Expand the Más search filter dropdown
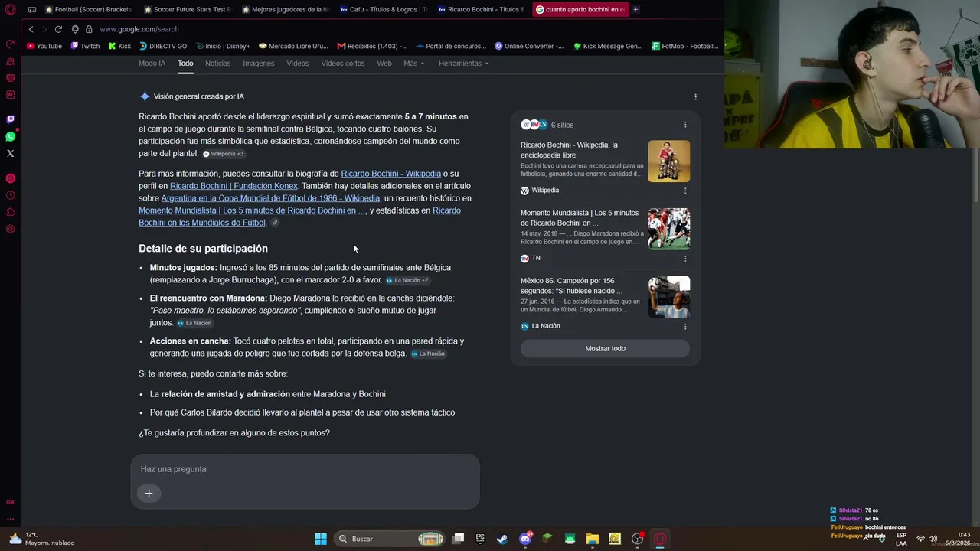The width and height of the screenshot is (980, 551). tap(413, 64)
